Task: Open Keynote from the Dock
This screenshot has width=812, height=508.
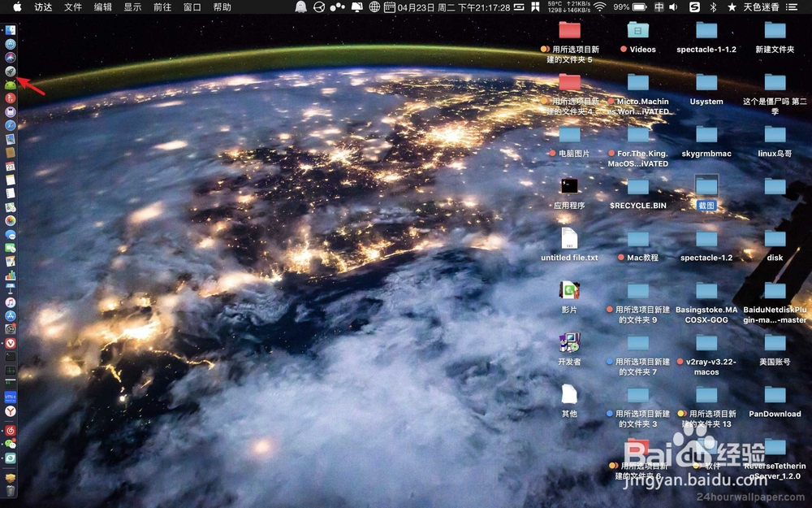Action: 9,289
